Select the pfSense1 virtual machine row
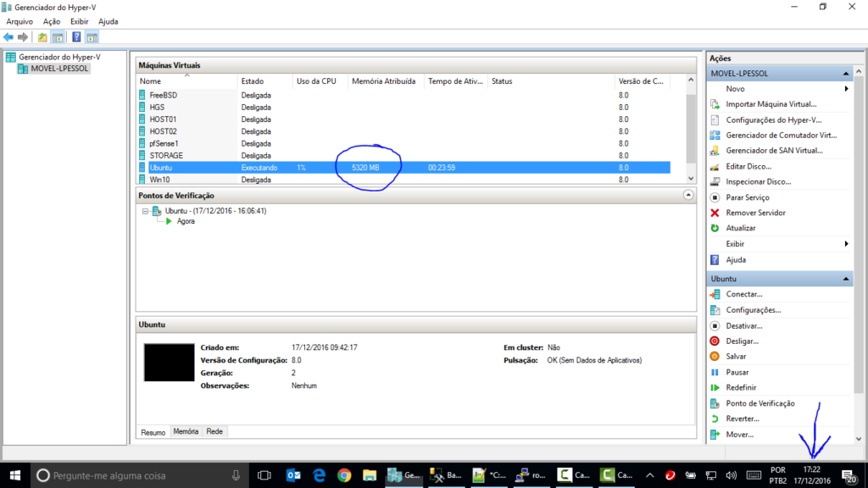This screenshot has height=488, width=868. (x=403, y=143)
